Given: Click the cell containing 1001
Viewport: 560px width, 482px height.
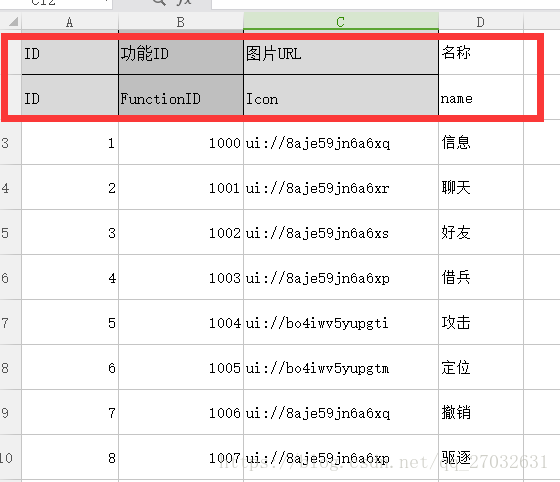Looking at the screenshot, I should [x=181, y=187].
